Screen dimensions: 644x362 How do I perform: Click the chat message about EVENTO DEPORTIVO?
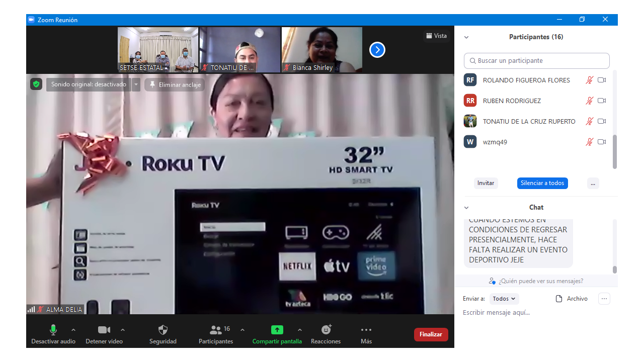point(518,243)
